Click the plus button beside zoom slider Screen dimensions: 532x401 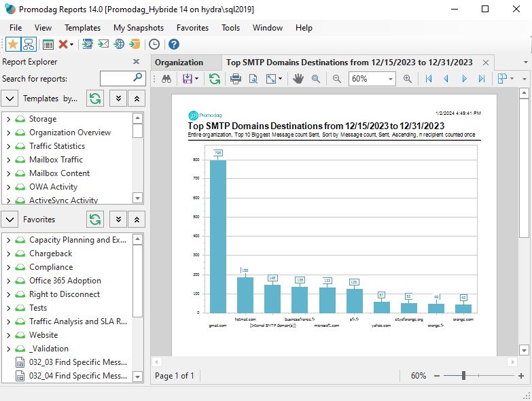point(521,376)
